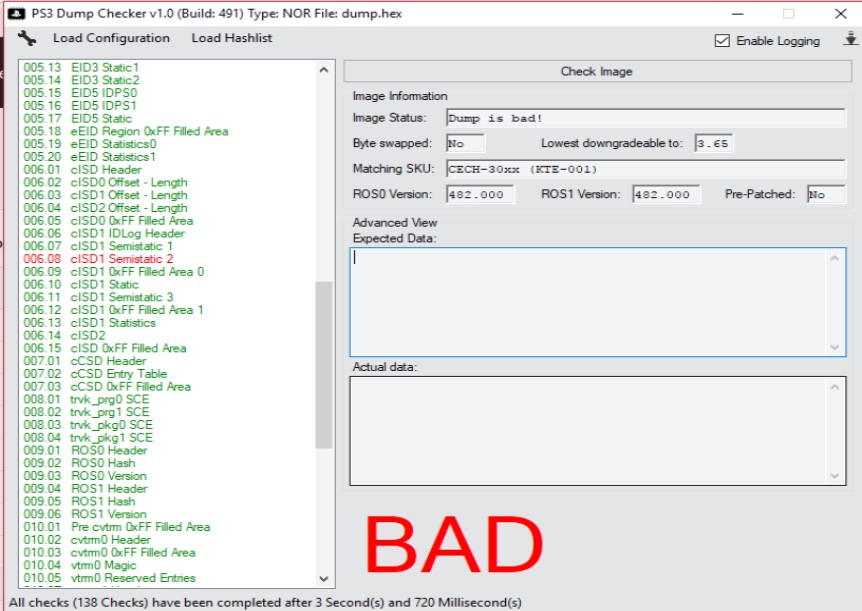
Task: Click the PS3 Dump Checker title bar icon
Action: click(16, 13)
